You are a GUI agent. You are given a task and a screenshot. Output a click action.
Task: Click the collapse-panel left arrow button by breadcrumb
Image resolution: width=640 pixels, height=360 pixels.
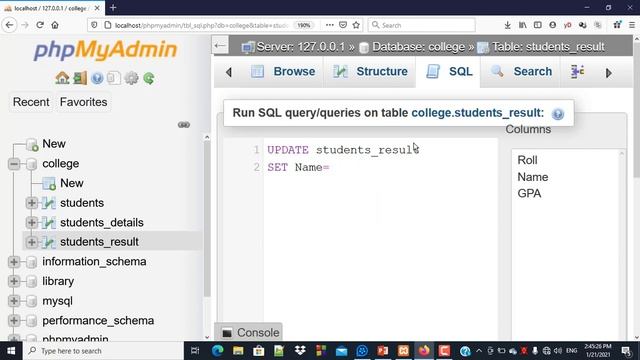click(220, 46)
